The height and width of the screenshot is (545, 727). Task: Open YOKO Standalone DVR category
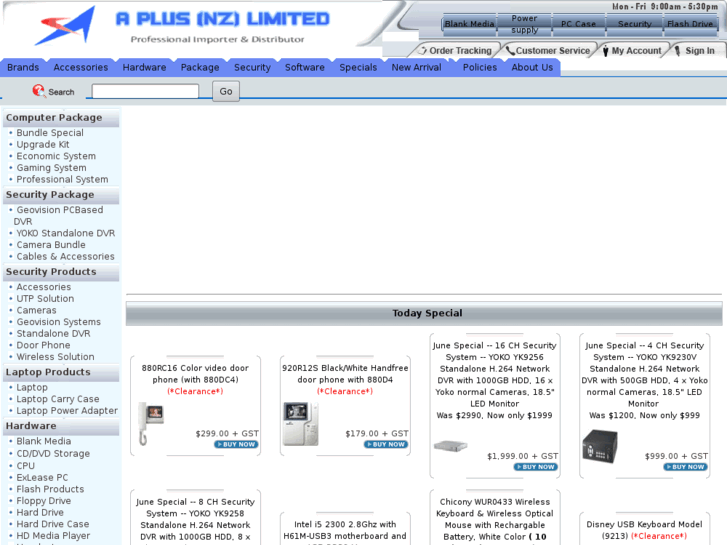(66, 233)
